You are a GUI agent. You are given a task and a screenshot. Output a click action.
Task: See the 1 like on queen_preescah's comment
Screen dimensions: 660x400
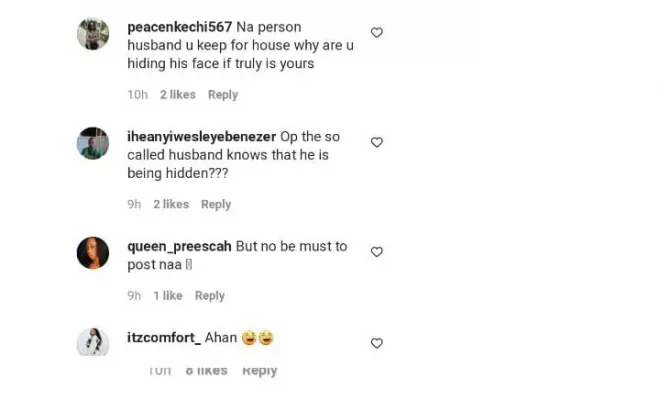click(168, 296)
